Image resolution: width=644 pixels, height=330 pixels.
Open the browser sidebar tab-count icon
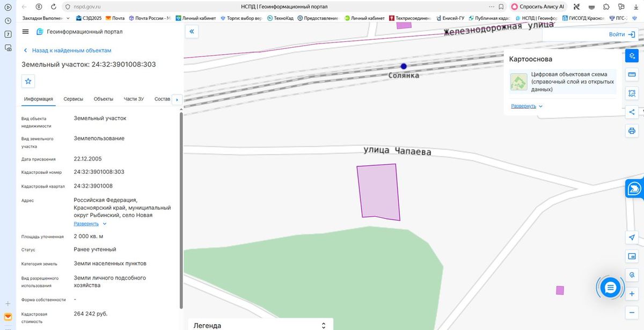[x=8, y=34]
